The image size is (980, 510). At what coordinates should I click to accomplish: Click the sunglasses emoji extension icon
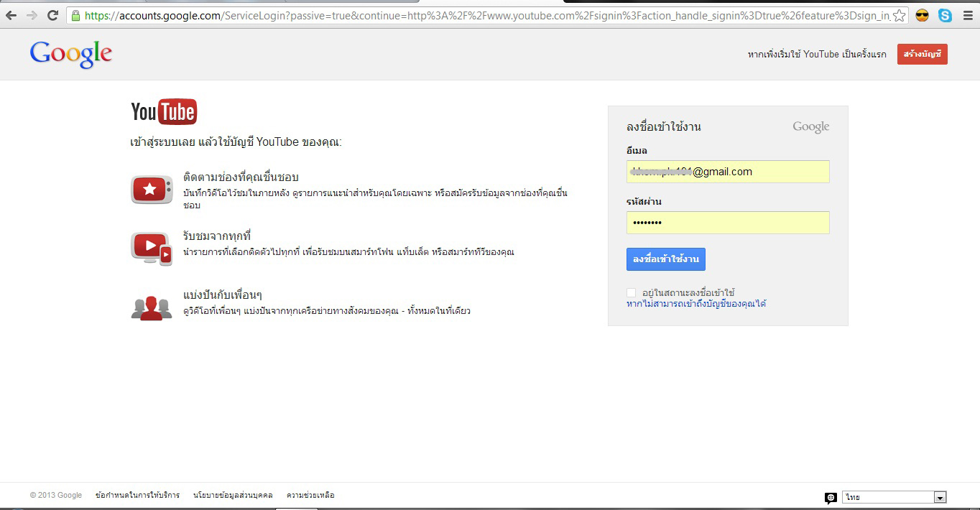point(922,15)
